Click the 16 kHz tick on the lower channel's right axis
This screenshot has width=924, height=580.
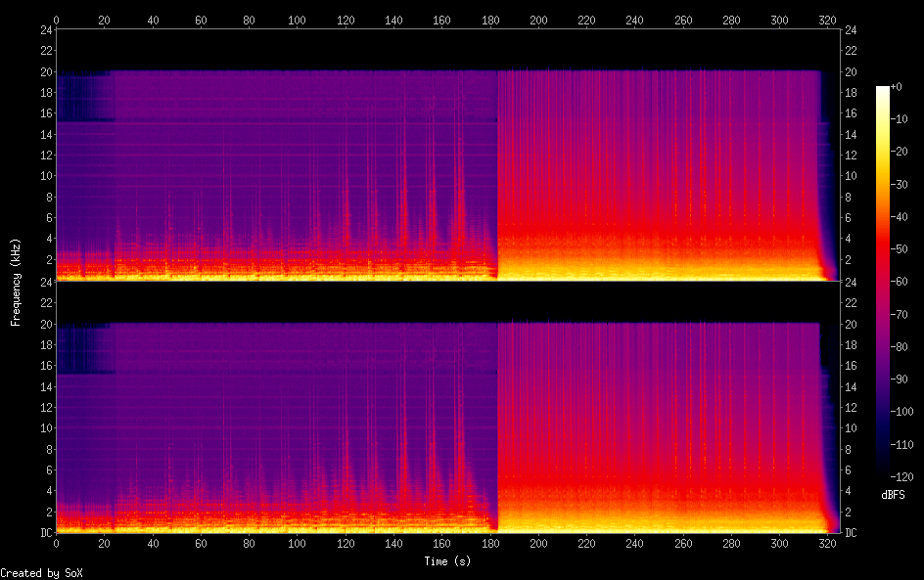click(x=849, y=366)
